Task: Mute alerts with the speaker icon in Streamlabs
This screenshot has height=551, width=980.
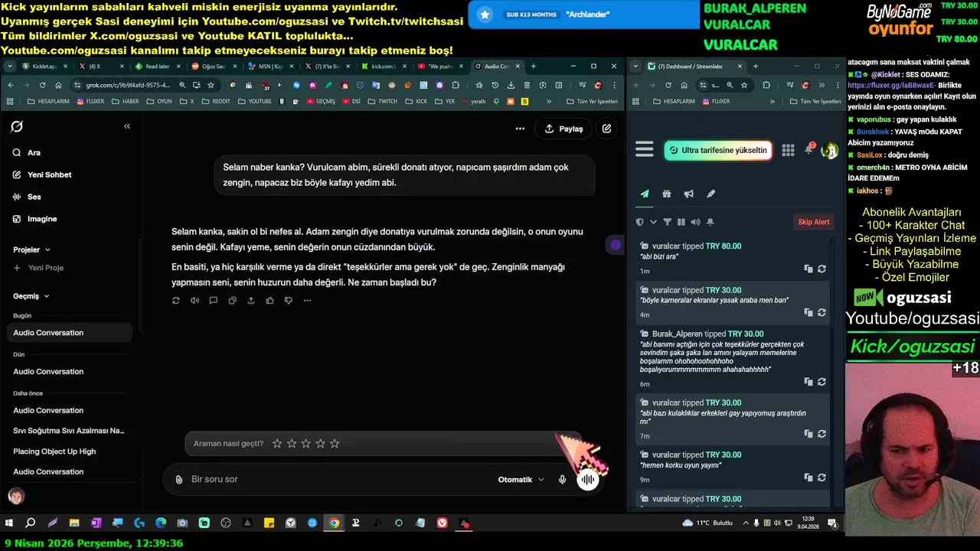Action: click(695, 222)
